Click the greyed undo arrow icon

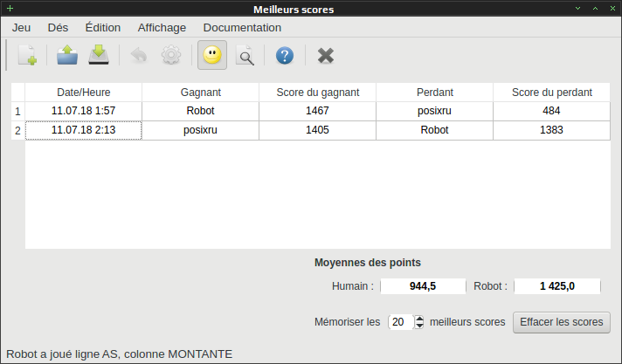pos(139,55)
